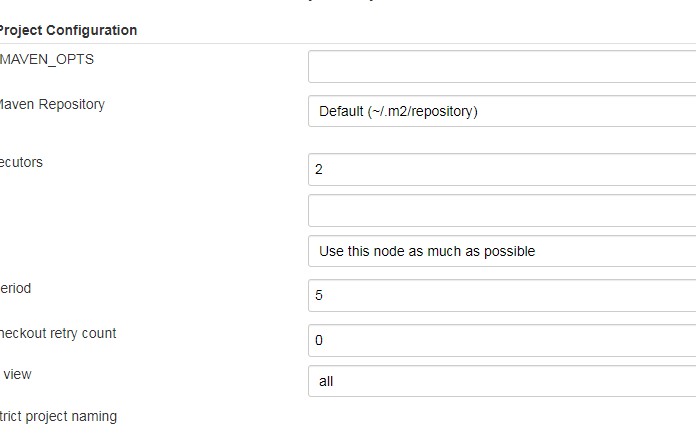Click the checkout retry count field

500,340
